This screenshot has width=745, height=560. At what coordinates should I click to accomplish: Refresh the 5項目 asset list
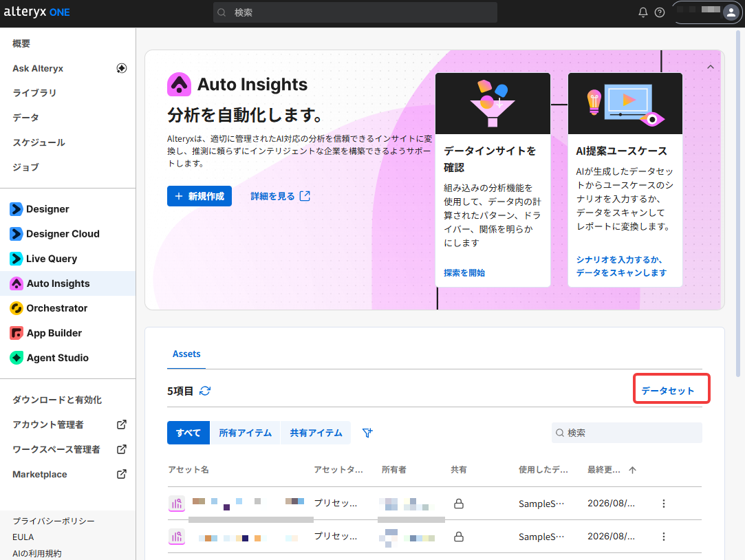pyautogui.click(x=205, y=391)
